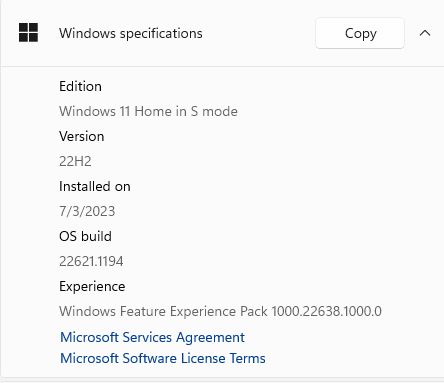The image size is (444, 383).
Task: Copy the Windows specifications
Action: click(x=360, y=33)
